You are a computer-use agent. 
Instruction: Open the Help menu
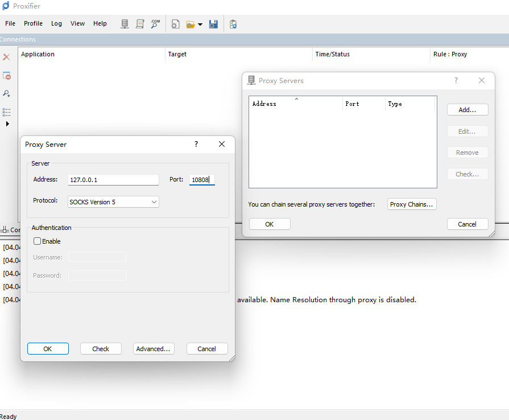click(100, 23)
